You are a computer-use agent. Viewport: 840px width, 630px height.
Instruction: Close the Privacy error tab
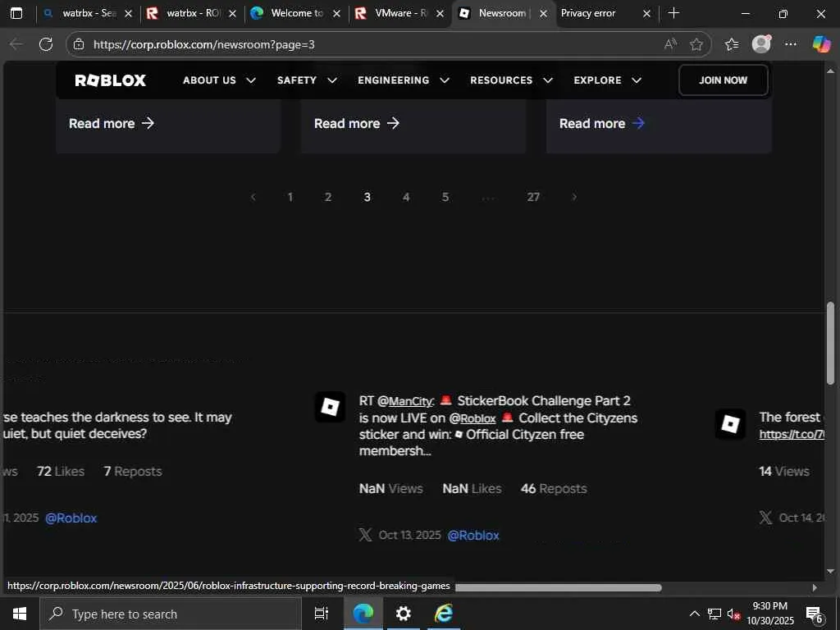[x=646, y=14]
